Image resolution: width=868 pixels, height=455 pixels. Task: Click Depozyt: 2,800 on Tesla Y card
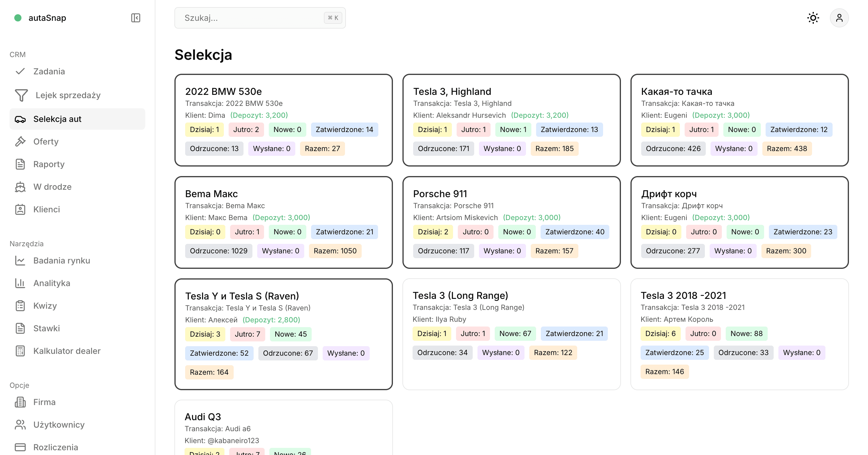click(271, 320)
